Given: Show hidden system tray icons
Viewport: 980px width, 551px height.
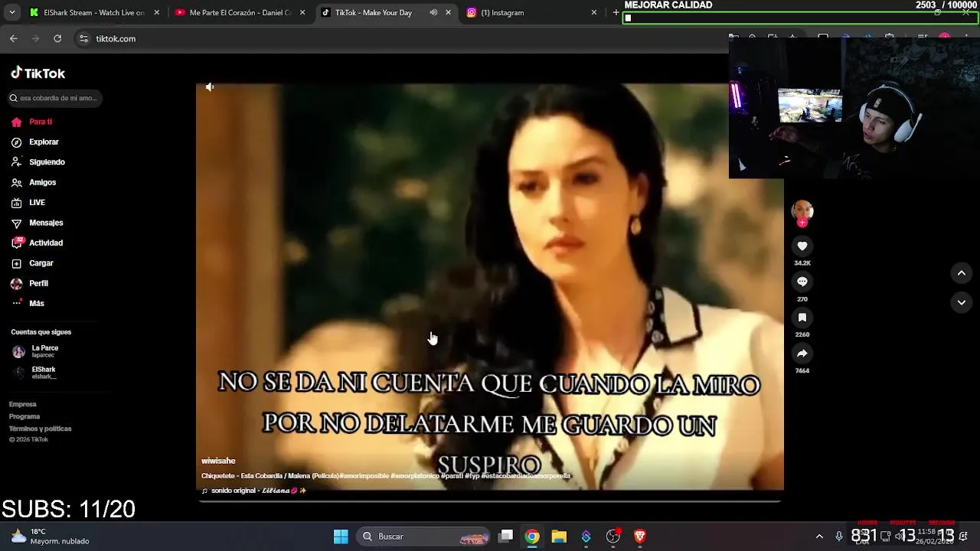Looking at the screenshot, I should click(819, 536).
